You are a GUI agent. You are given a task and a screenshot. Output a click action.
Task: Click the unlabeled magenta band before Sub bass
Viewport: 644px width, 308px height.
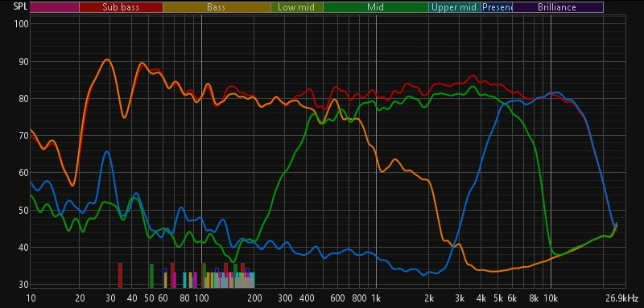(54, 7)
